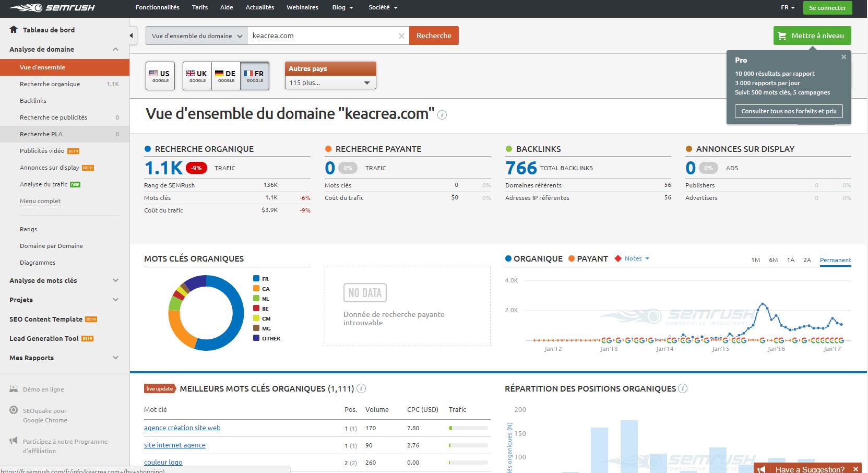Click the red Notes diamond icon
Screen dimensions: 868x473
click(x=618, y=258)
